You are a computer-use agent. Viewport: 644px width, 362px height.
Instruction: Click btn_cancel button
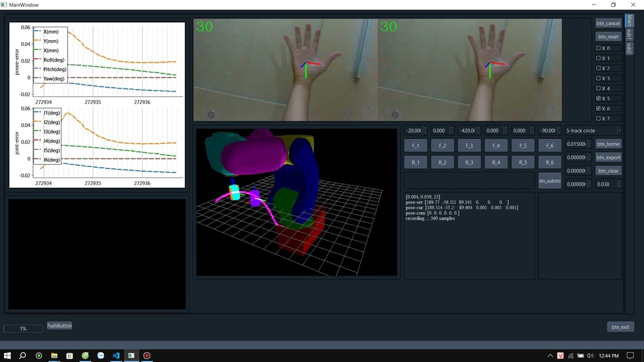(x=608, y=23)
